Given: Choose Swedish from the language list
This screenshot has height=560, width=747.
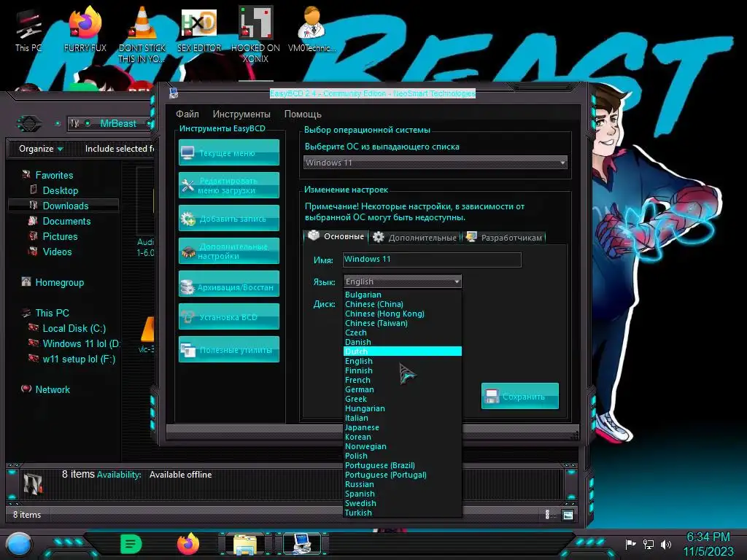Looking at the screenshot, I should click(402, 503).
